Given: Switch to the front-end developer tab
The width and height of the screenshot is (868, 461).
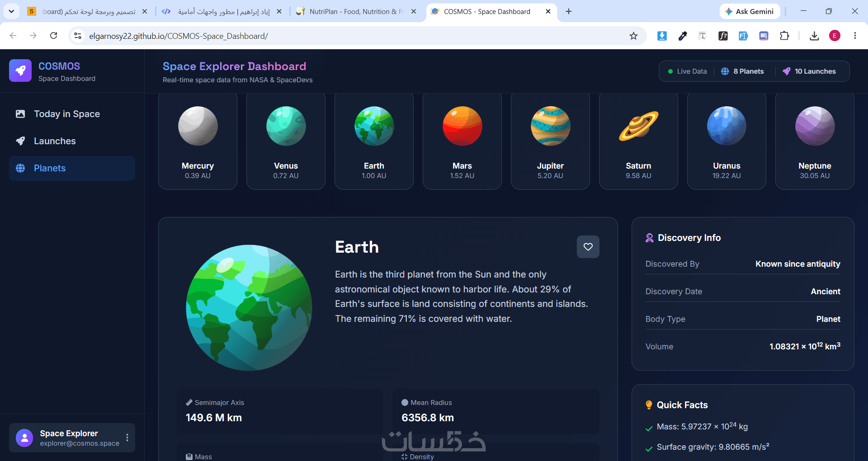Looking at the screenshot, I should tap(222, 12).
